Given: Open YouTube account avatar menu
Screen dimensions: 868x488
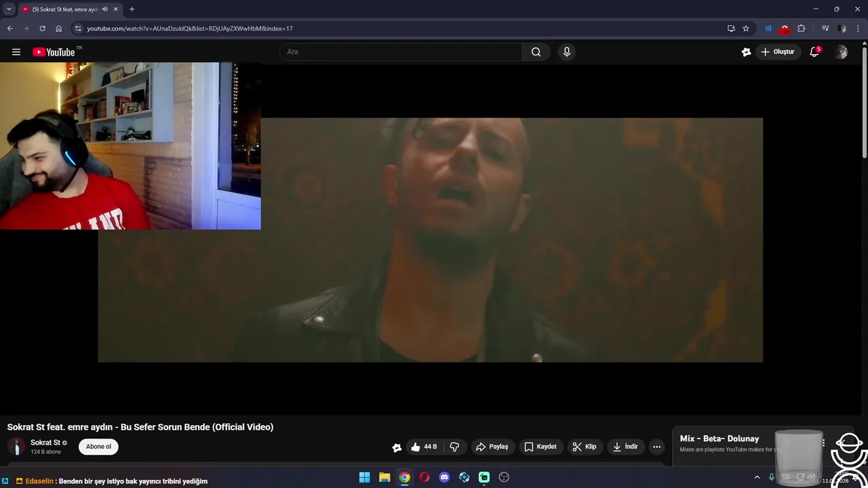Looking at the screenshot, I should click(x=842, y=52).
